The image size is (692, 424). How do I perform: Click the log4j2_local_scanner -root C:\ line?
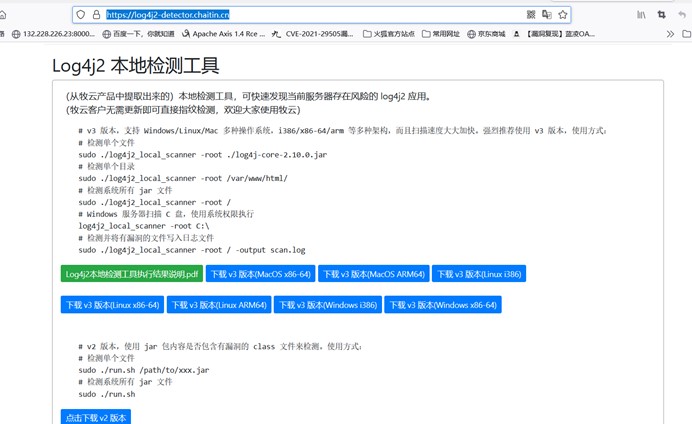(x=144, y=226)
